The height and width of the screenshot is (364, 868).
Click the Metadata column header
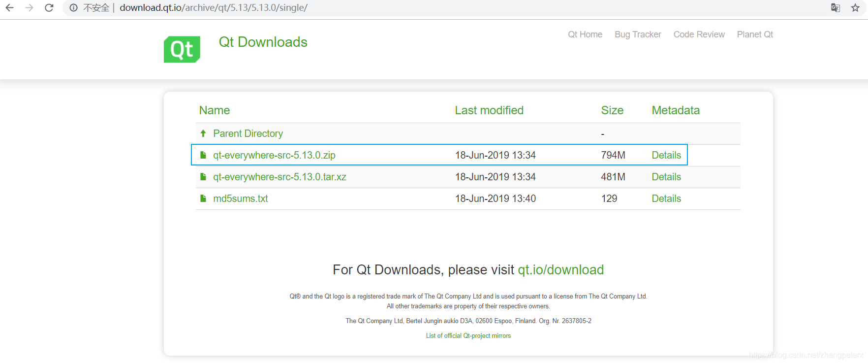(x=676, y=110)
